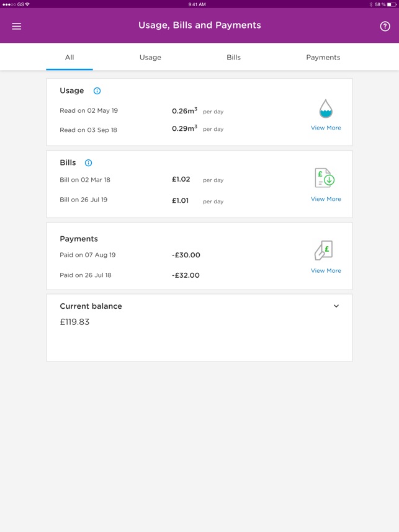Image resolution: width=399 pixels, height=532 pixels.
Task: Tap the water droplet usage icon
Action: (x=326, y=110)
